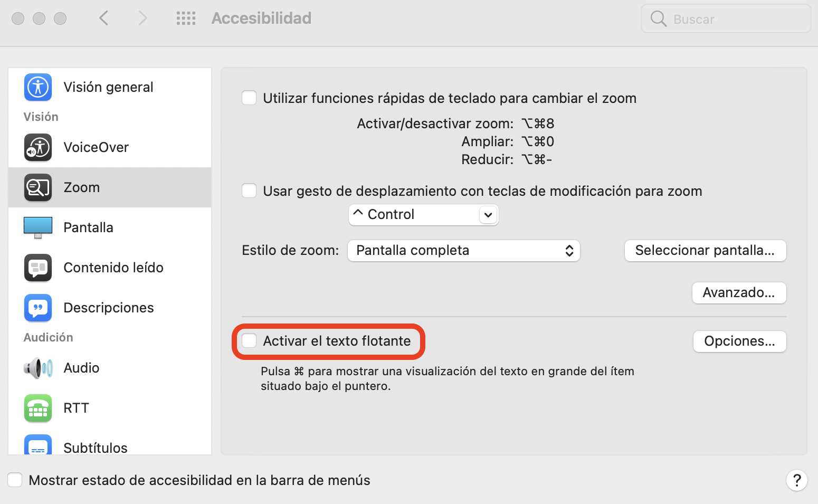Click the Audio speaker icon
Image resolution: width=818 pixels, height=504 pixels.
[38, 368]
